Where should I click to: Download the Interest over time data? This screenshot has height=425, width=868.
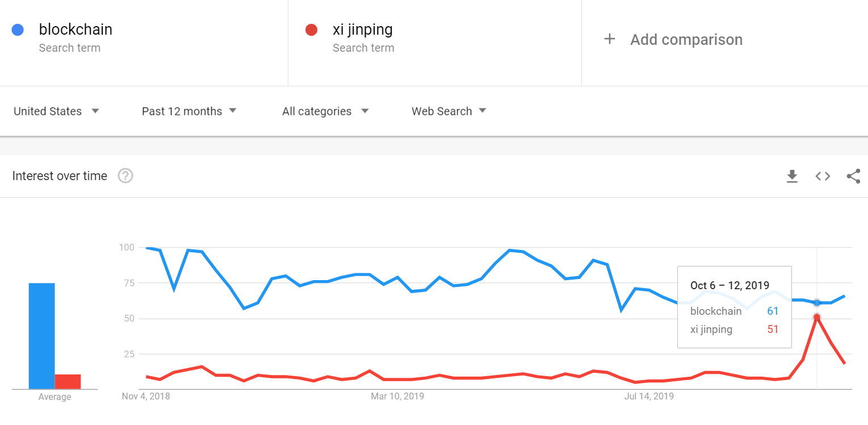click(792, 176)
